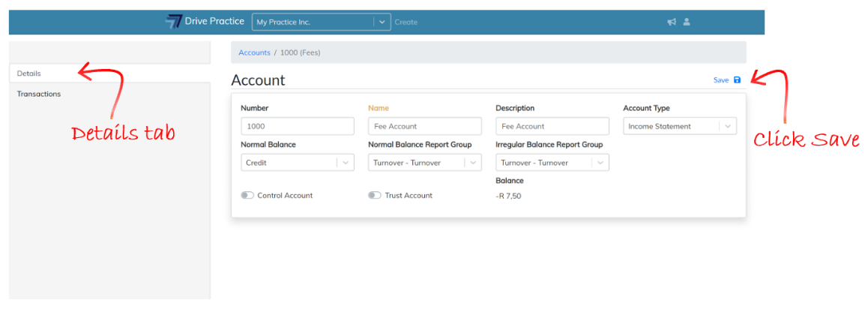Click the Drive Practice logo icon
868x318 pixels.
[174, 22]
